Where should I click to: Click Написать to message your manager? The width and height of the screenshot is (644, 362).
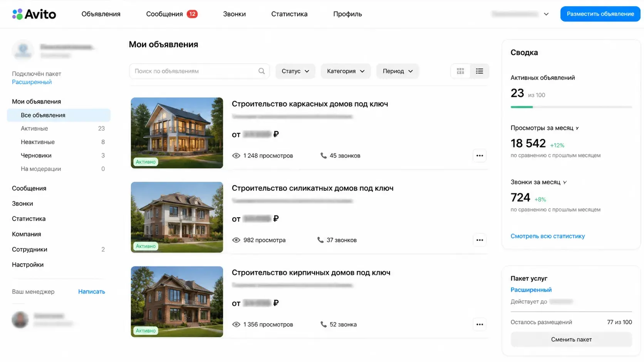click(92, 292)
